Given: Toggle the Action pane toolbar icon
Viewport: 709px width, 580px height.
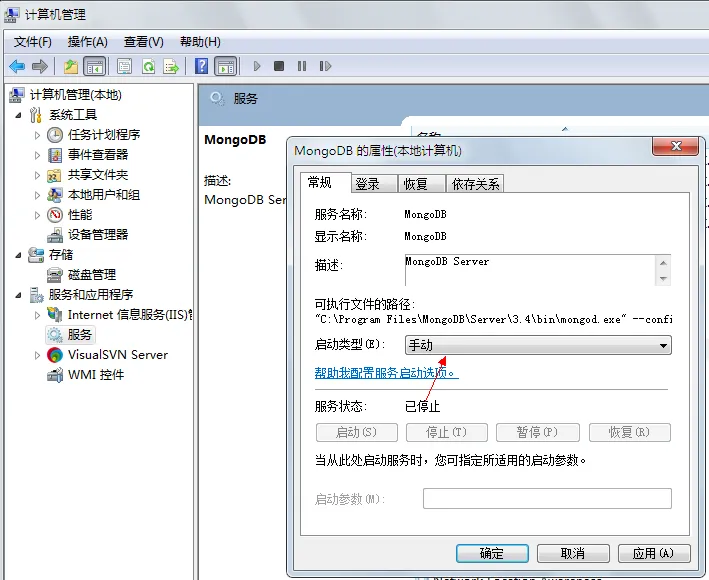Looking at the screenshot, I should pyautogui.click(x=226, y=66).
